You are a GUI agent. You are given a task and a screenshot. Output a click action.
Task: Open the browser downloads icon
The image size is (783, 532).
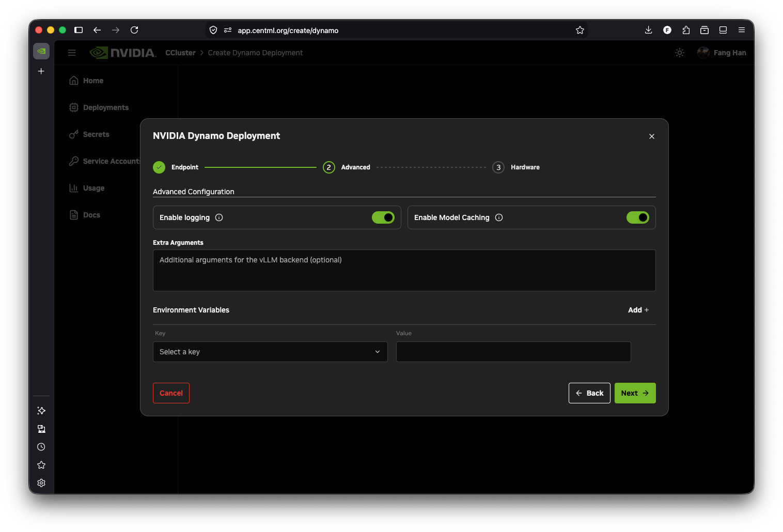[648, 30]
